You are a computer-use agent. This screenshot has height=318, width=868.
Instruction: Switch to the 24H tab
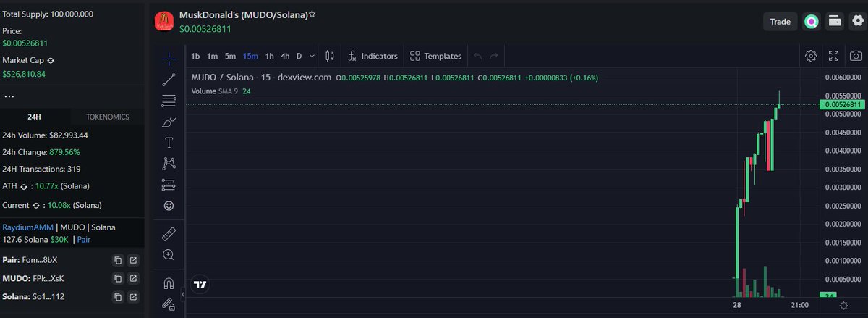(x=35, y=117)
